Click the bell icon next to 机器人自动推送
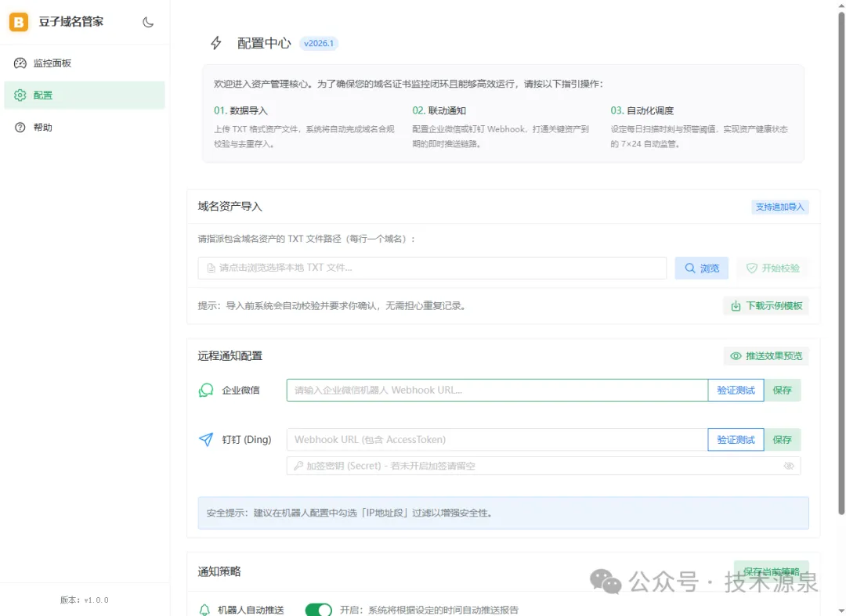The height and width of the screenshot is (616, 846). click(x=204, y=609)
